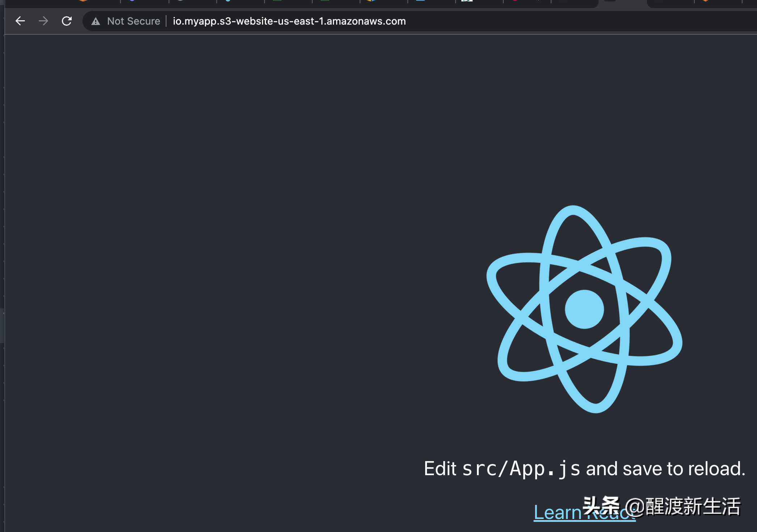Viewport: 757px width, 532px height.
Task: Click the 头条 watermark text
Action: pyautogui.click(x=601, y=505)
